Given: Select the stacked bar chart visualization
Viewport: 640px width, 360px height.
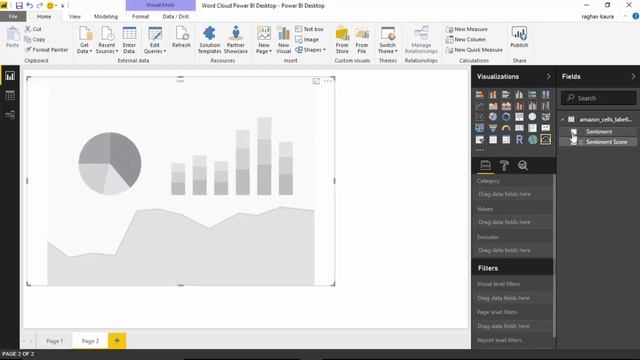Looking at the screenshot, I should [x=480, y=95].
